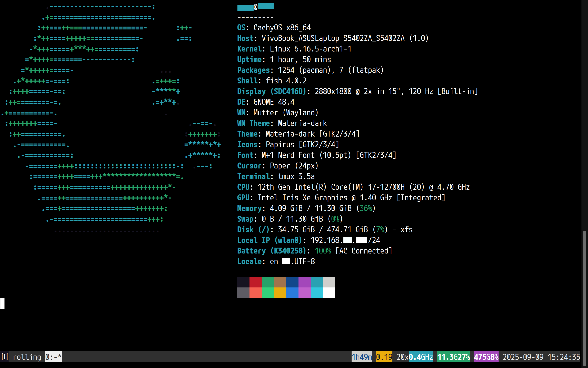Select the 'rolling' session name in status bar

click(x=27, y=357)
